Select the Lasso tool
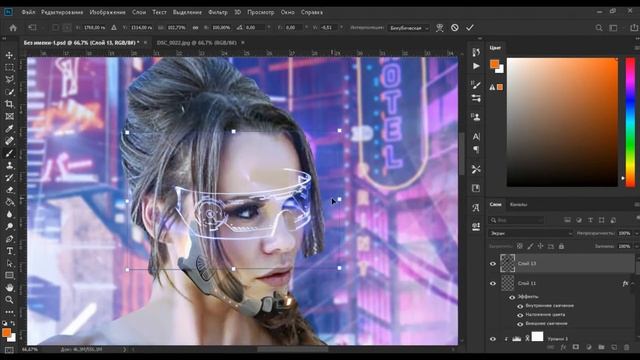This screenshot has width=640, height=360. point(9,80)
